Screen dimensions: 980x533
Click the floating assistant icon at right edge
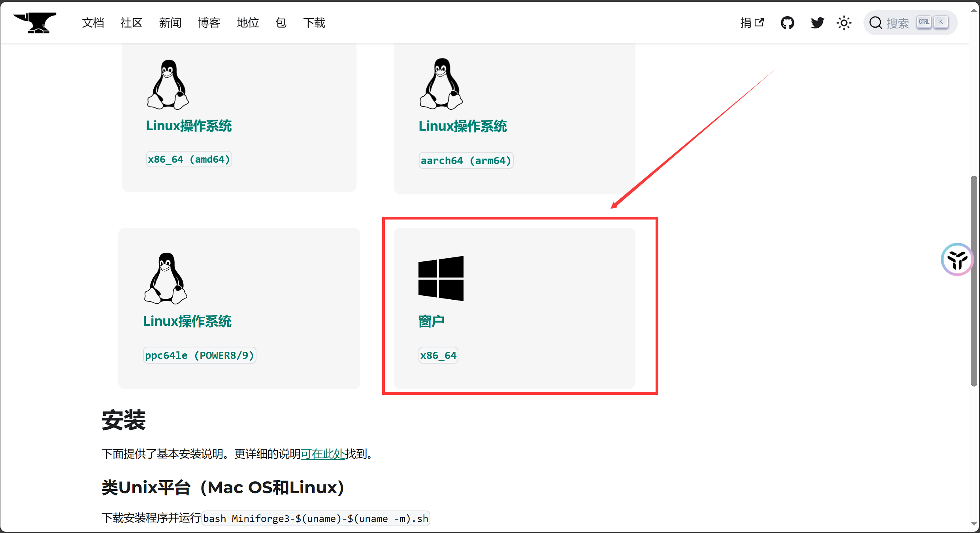(957, 259)
